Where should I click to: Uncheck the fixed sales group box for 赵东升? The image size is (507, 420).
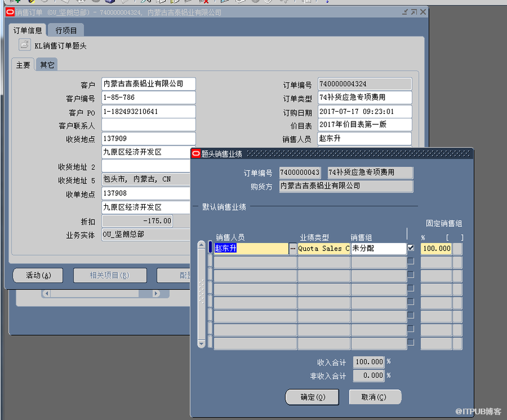pos(411,248)
